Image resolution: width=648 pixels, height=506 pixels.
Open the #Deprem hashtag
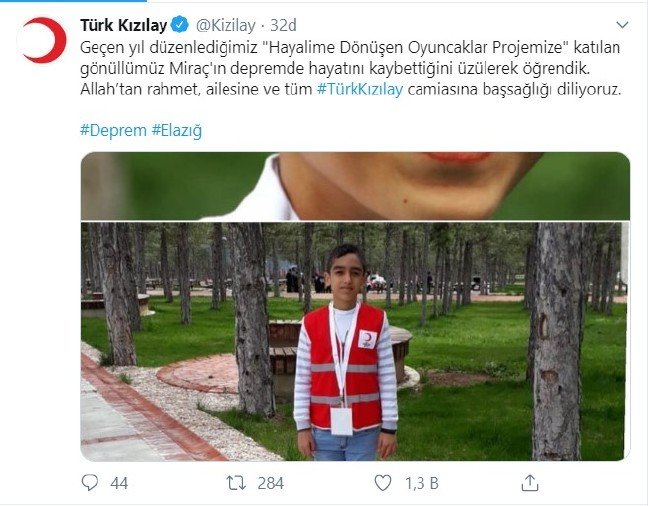coord(113,130)
